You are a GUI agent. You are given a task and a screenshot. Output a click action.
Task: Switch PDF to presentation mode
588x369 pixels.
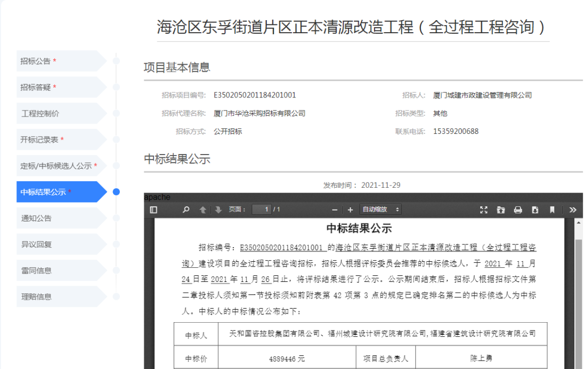coord(484,210)
